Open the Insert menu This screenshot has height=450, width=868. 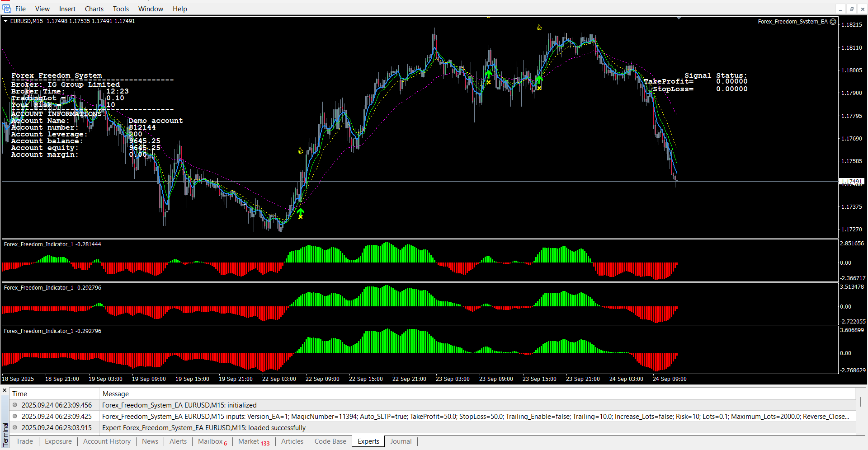point(67,9)
